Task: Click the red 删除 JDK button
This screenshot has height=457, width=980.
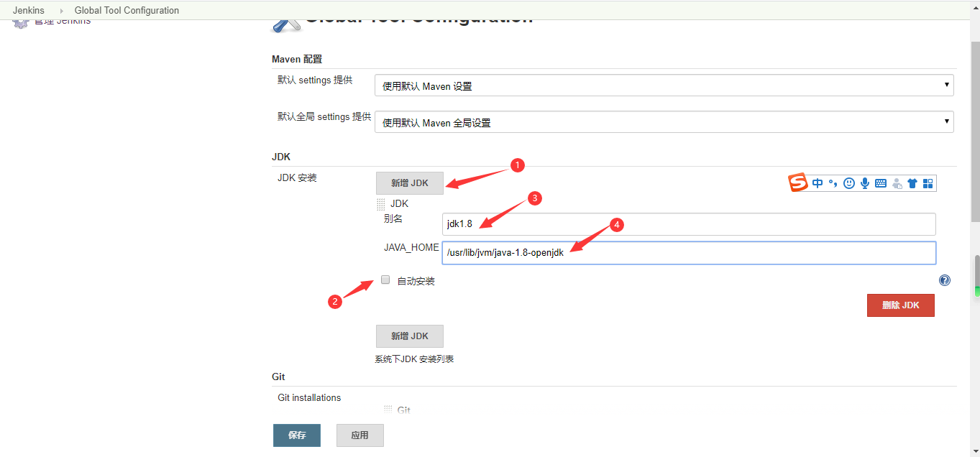Action: click(901, 305)
